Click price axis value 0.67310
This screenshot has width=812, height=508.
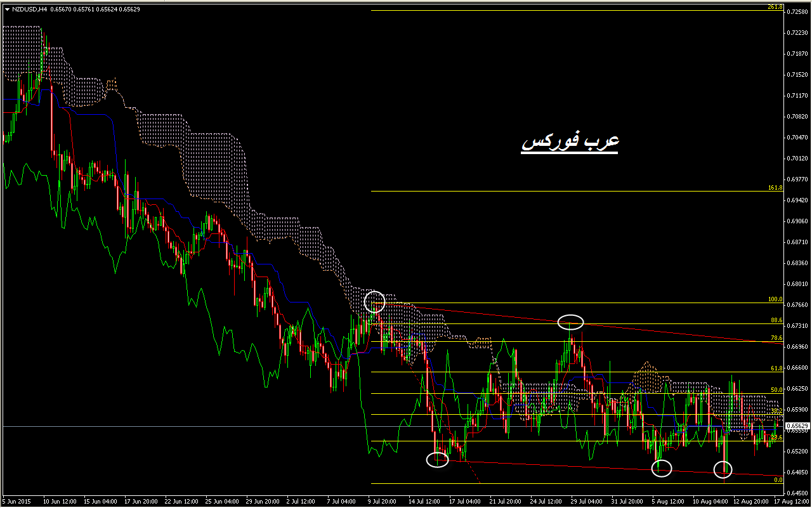(797, 326)
